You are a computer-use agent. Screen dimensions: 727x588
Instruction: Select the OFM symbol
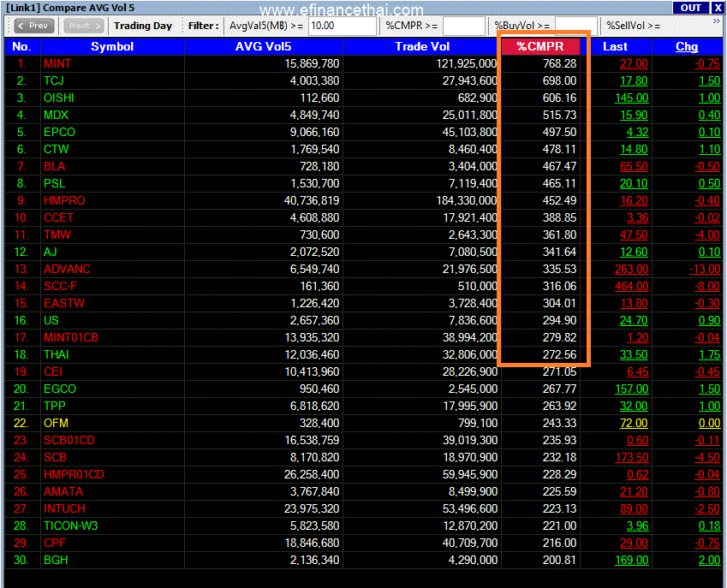tap(56, 424)
